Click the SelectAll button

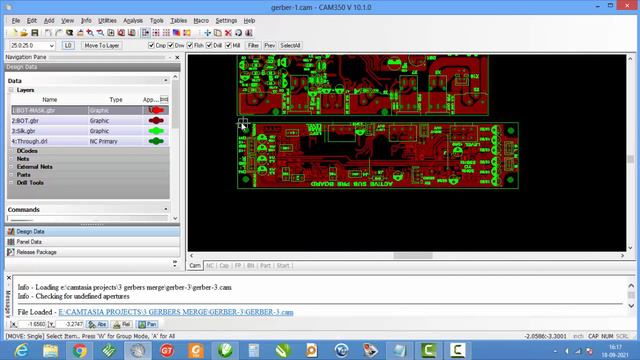click(x=290, y=46)
